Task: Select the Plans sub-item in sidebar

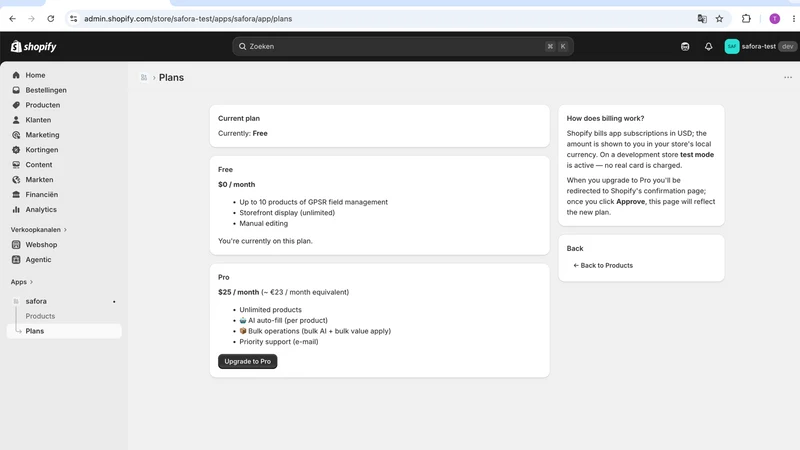Action: (x=64, y=331)
